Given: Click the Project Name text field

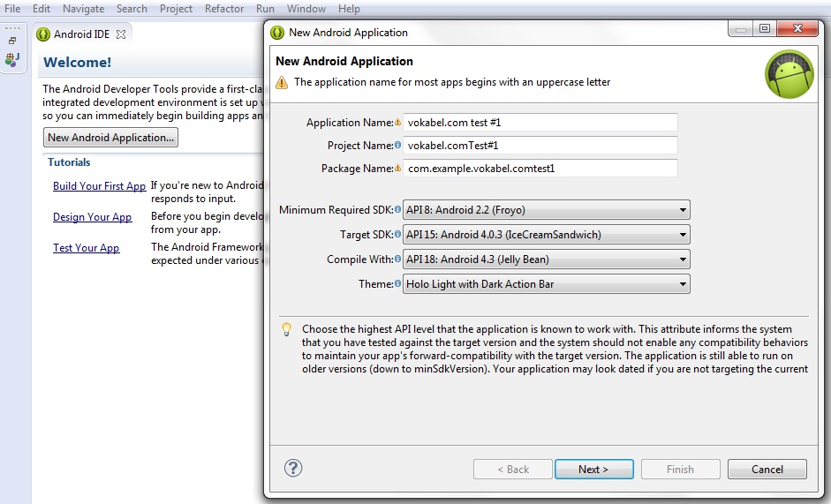Looking at the screenshot, I should (540, 146).
